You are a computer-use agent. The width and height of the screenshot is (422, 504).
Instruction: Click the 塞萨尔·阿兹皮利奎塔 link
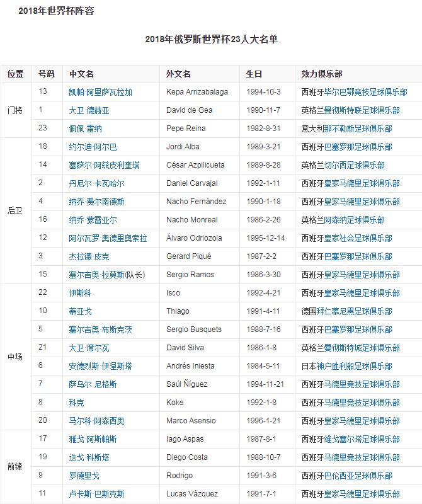click(105, 166)
